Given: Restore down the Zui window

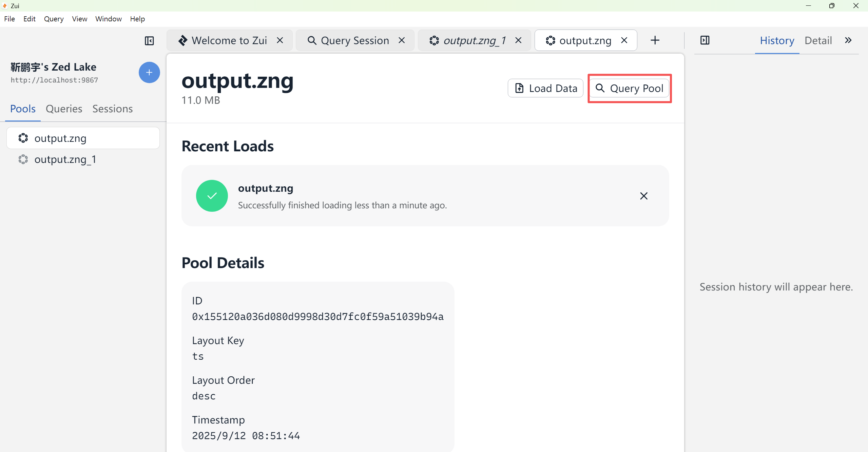Looking at the screenshot, I should pos(832,6).
